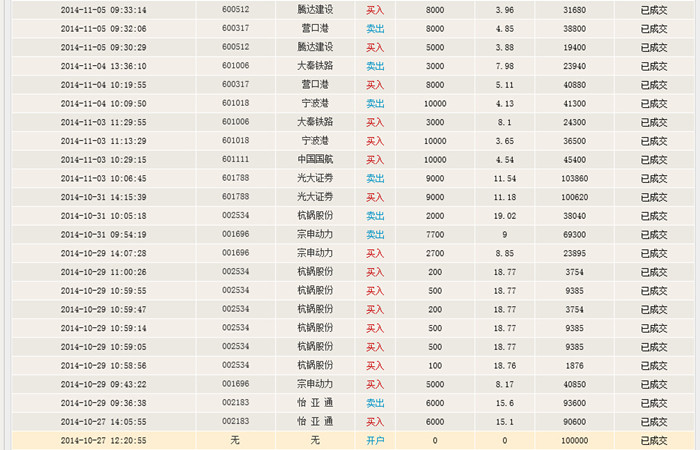The height and width of the screenshot is (450, 700).
Task: Select stock code 601111 cell
Action: [x=235, y=159]
